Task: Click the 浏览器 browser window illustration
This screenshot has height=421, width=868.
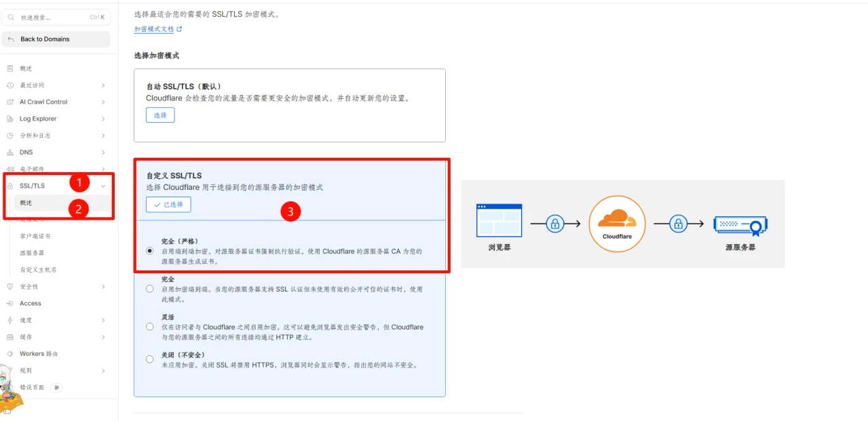Action: pyautogui.click(x=499, y=220)
